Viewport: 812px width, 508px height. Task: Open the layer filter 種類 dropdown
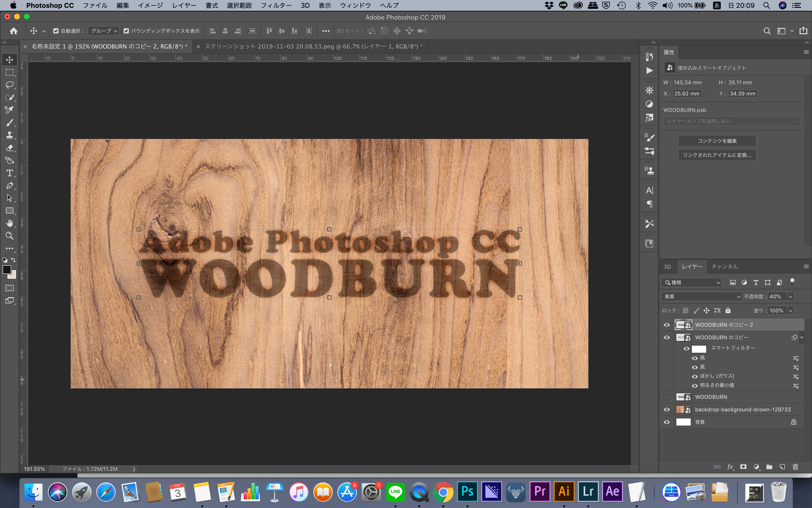[x=691, y=282]
